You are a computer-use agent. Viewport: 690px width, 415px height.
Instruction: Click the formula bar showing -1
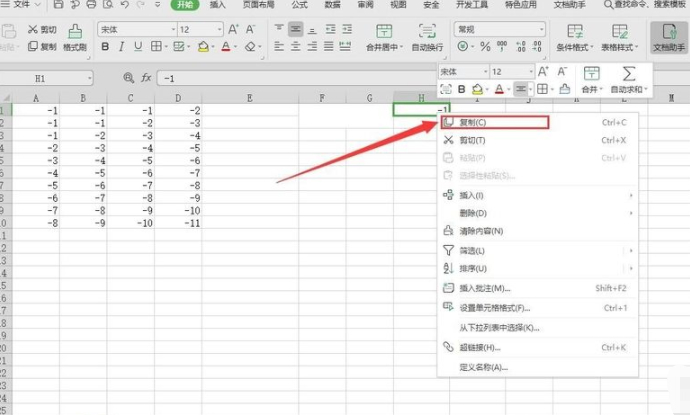(297, 78)
